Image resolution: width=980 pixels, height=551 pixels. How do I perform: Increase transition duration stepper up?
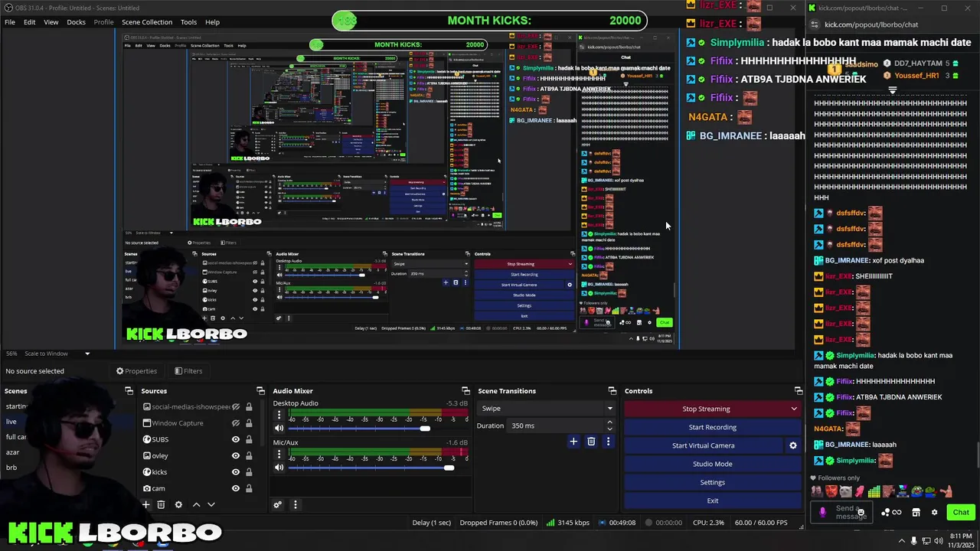pyautogui.click(x=609, y=422)
